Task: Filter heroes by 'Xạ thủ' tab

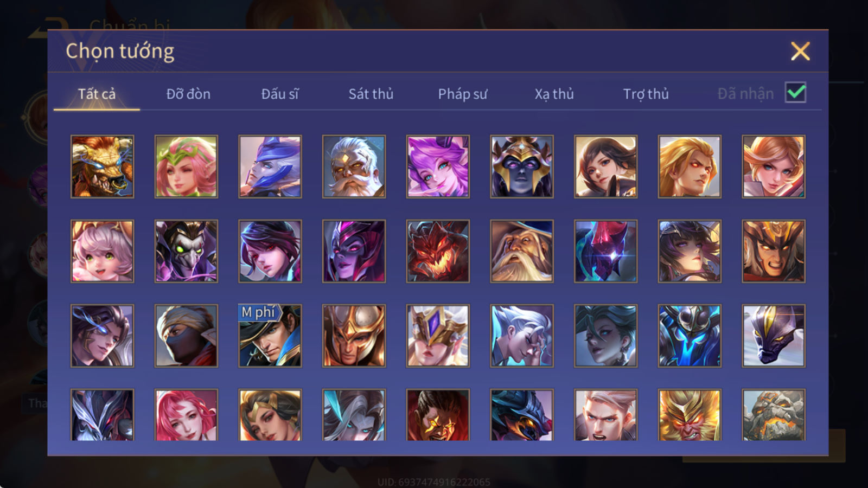Action: (x=554, y=94)
